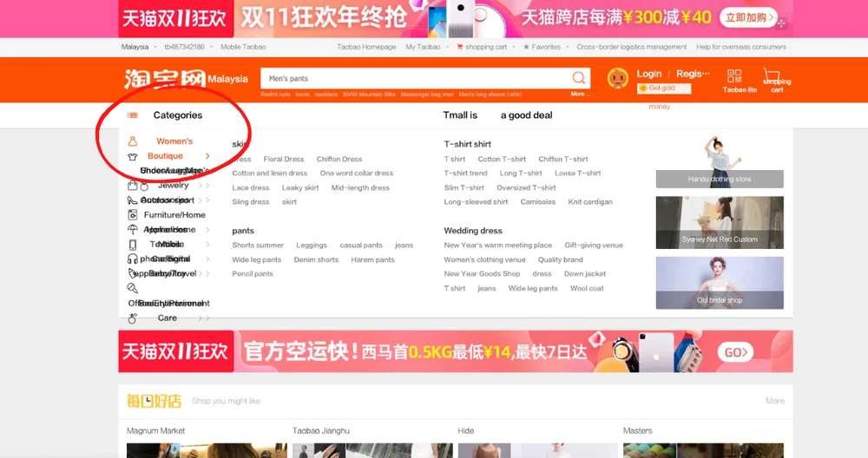Click the More link under search bar
Image resolution: width=868 pixels, height=458 pixels.
click(x=580, y=94)
